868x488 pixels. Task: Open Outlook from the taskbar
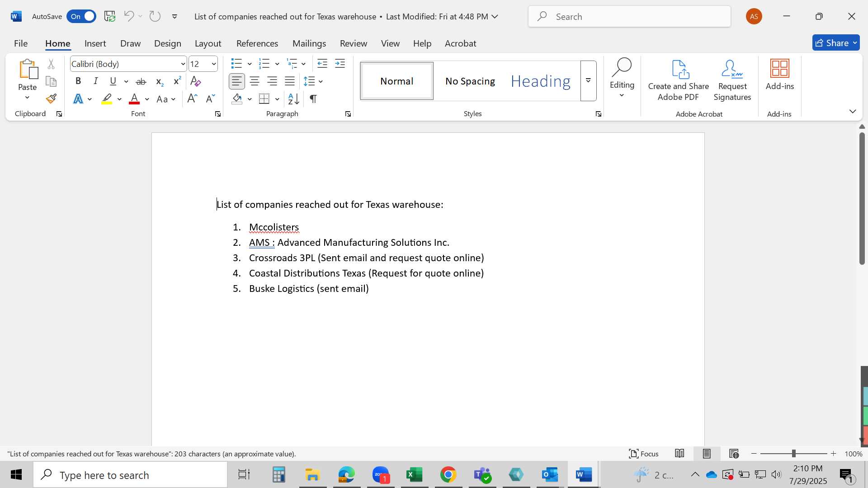(550, 475)
